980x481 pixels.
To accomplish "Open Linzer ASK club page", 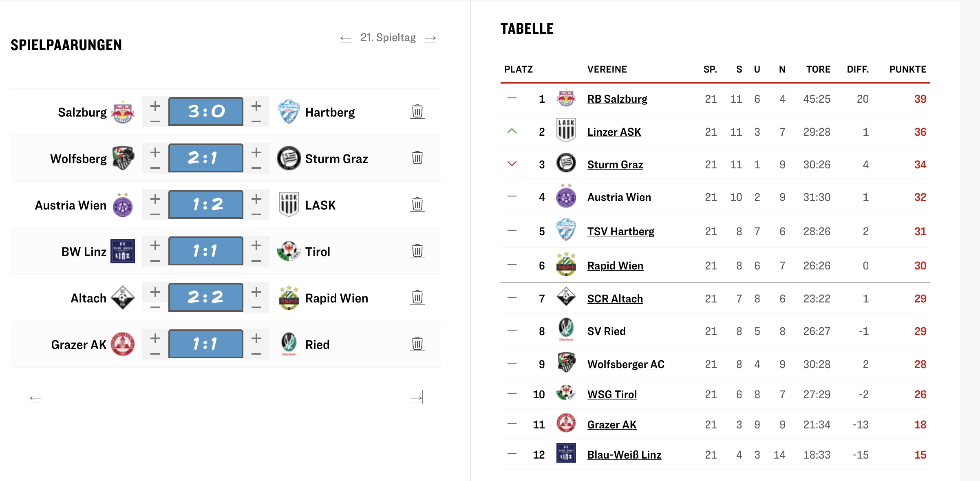I will point(614,132).
